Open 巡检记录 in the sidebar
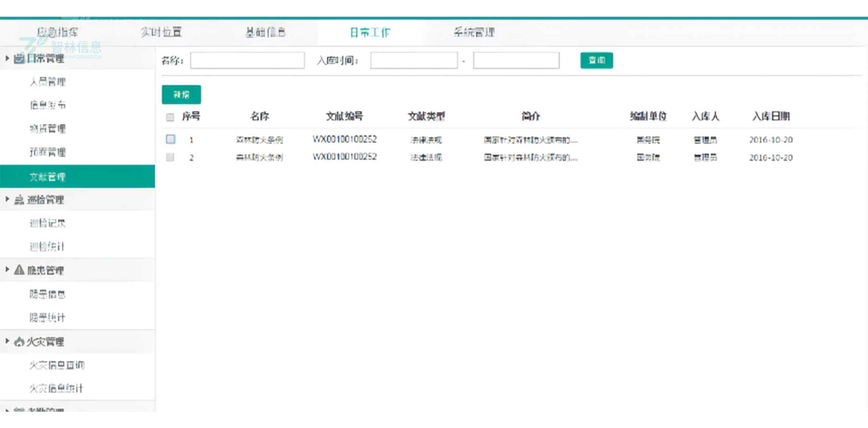The image size is (868, 428). pos(48,223)
